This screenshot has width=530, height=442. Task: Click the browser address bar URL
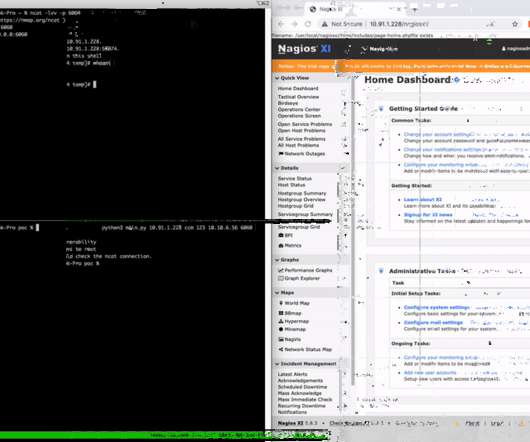[399, 24]
